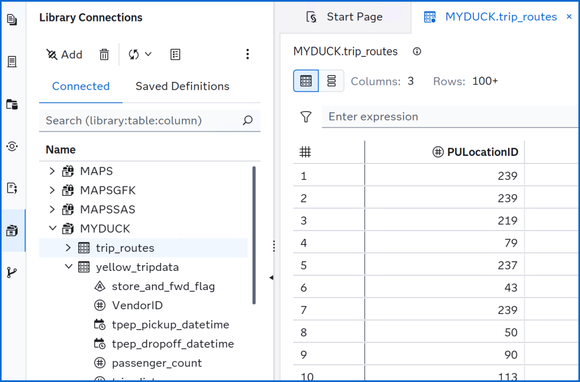Open the SAS Content folder icon in sidebar
The height and width of the screenshot is (382, 580).
coord(12,104)
